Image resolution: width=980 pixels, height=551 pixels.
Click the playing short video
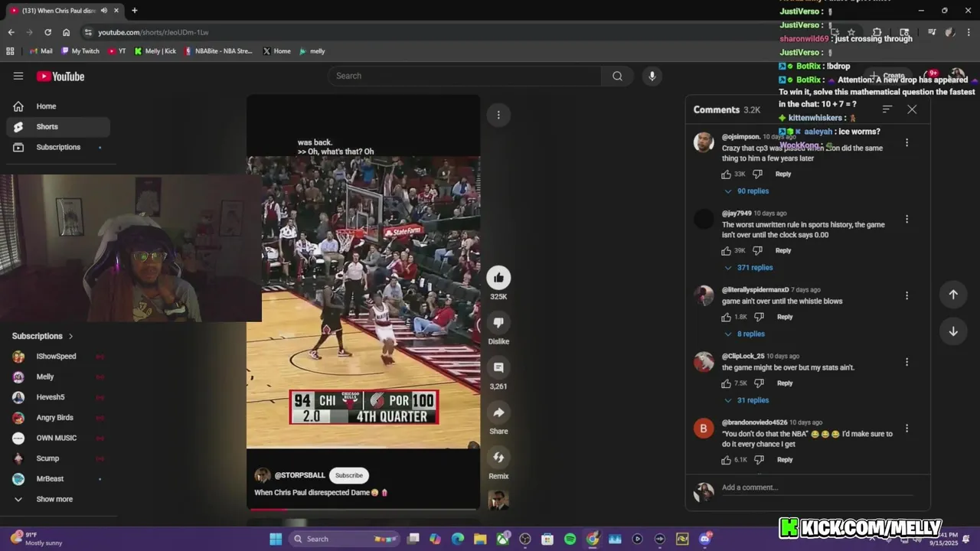pos(363,302)
